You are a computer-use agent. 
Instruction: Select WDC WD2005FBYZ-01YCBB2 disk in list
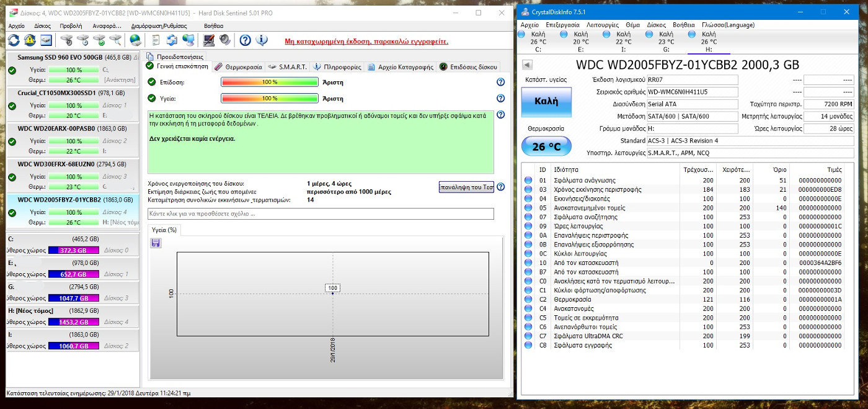[73, 212]
